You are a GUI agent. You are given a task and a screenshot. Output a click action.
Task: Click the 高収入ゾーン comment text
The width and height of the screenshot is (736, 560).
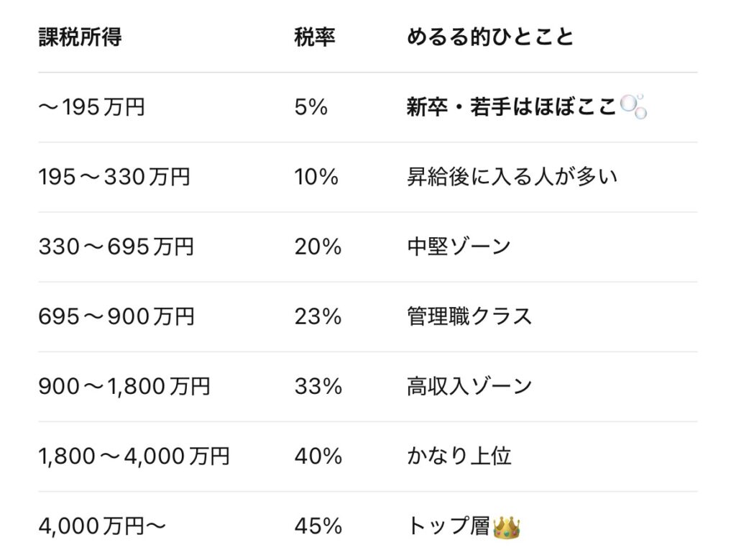click(x=469, y=387)
